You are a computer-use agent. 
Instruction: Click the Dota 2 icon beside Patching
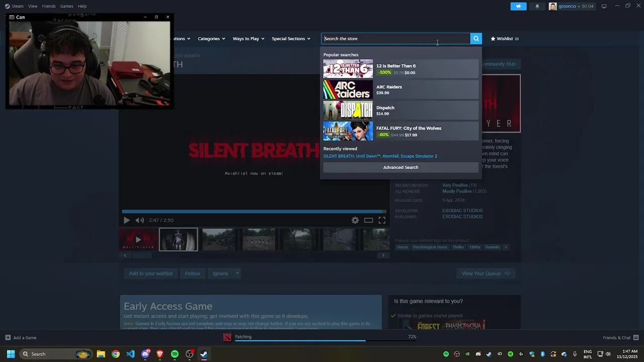coord(227,337)
